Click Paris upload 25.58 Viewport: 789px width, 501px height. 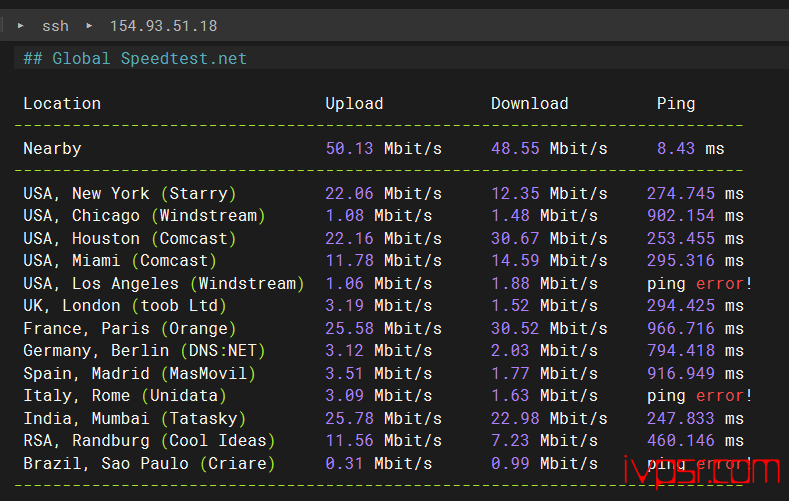pos(349,328)
